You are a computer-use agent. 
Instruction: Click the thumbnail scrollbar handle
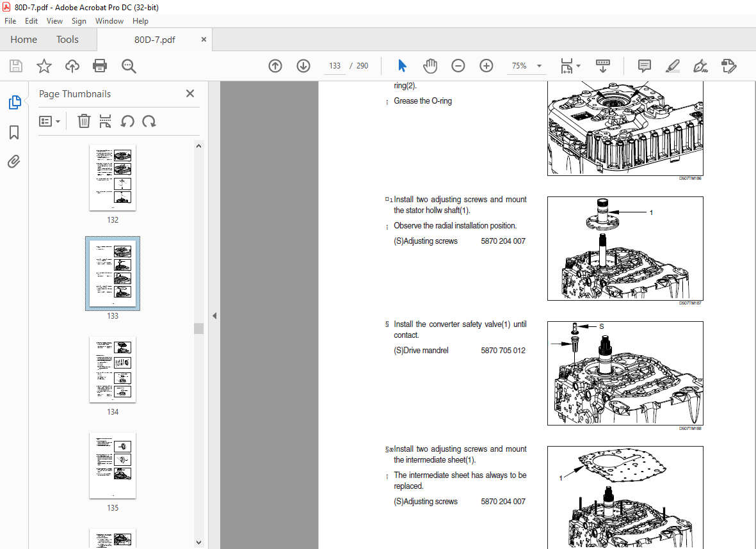click(198, 328)
